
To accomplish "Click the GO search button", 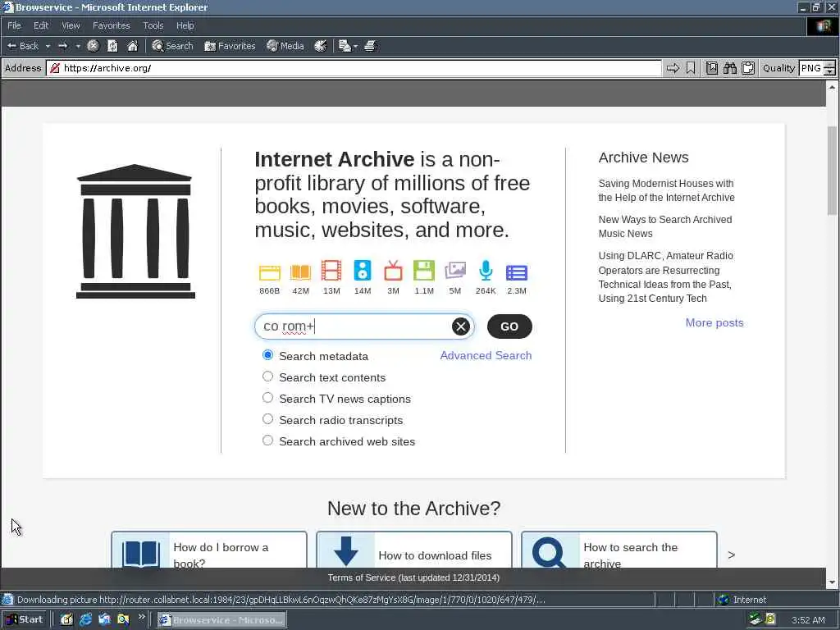I will pos(509,326).
